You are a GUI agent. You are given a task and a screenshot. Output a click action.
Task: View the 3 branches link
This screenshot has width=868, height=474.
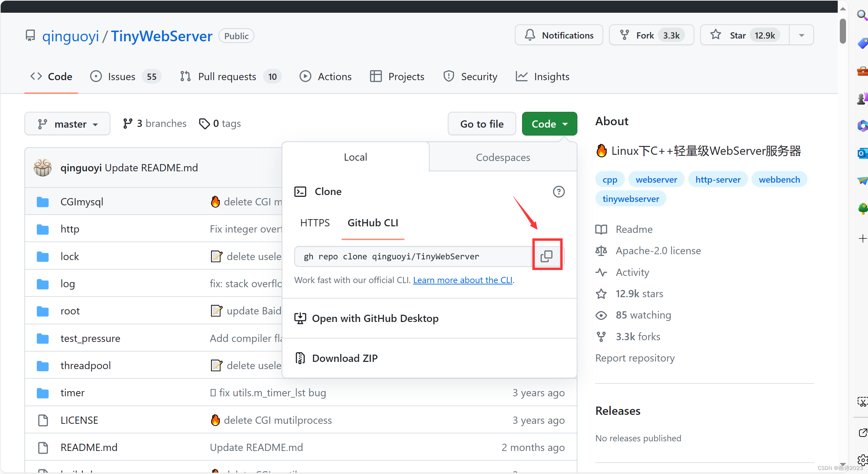click(155, 123)
